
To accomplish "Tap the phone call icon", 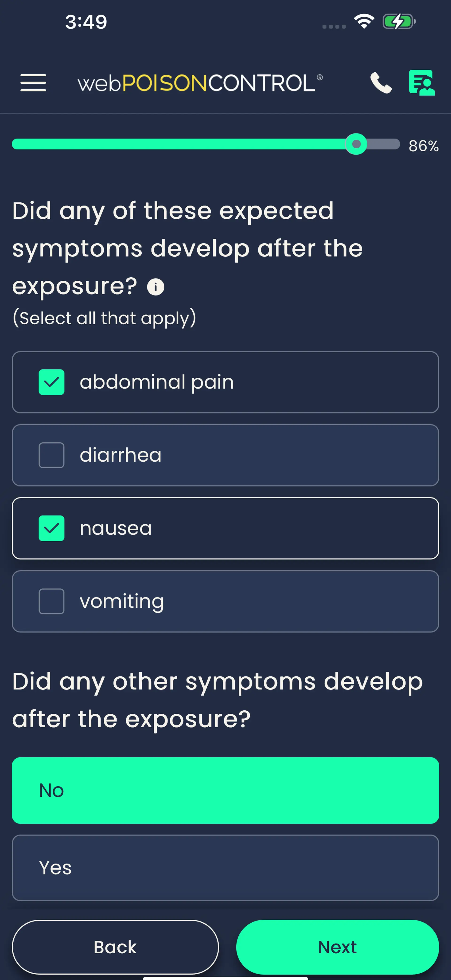I will pos(381,83).
